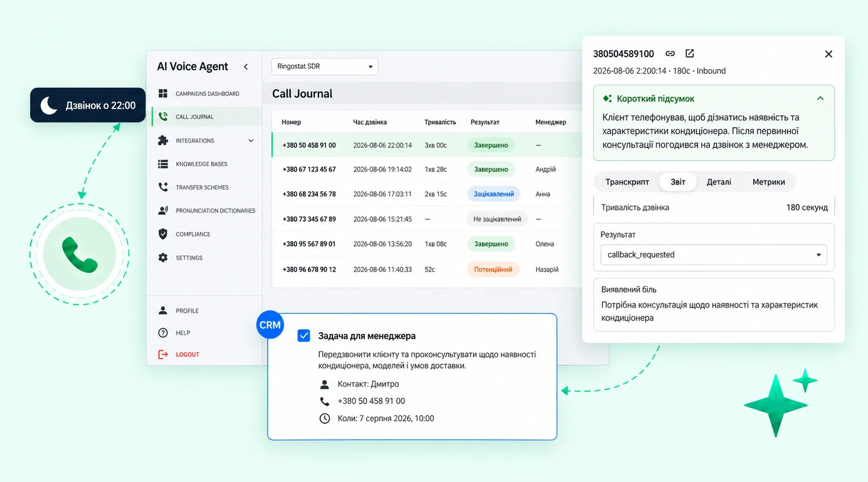Expand the Integrations submenu chevron

[251, 140]
